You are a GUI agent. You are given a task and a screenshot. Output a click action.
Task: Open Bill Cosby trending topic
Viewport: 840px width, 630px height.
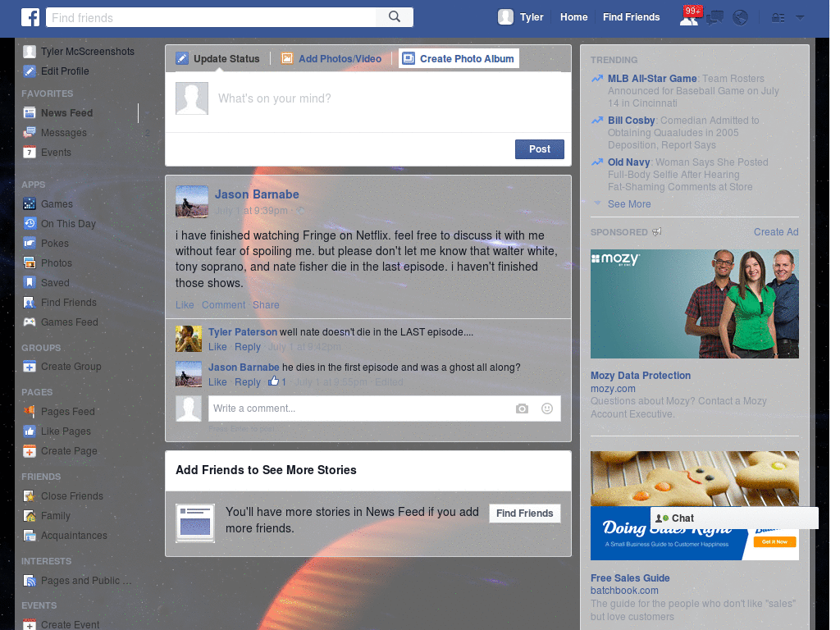coord(631,120)
